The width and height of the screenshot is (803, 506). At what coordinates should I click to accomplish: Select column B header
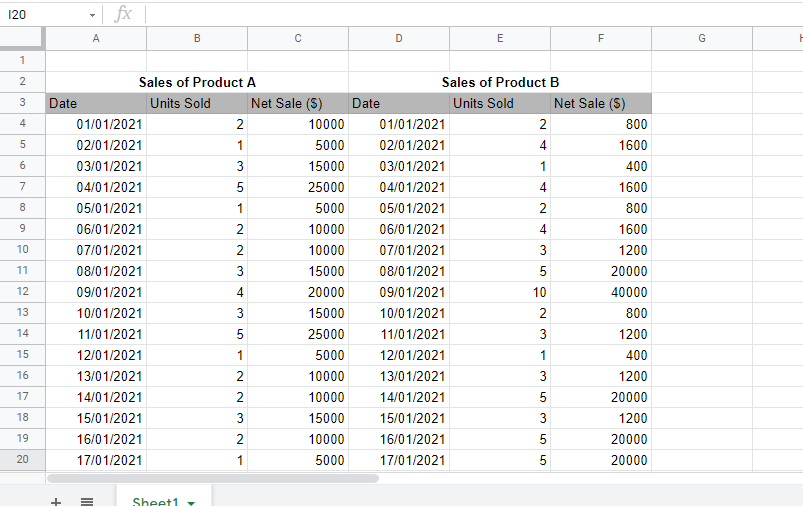[197, 38]
